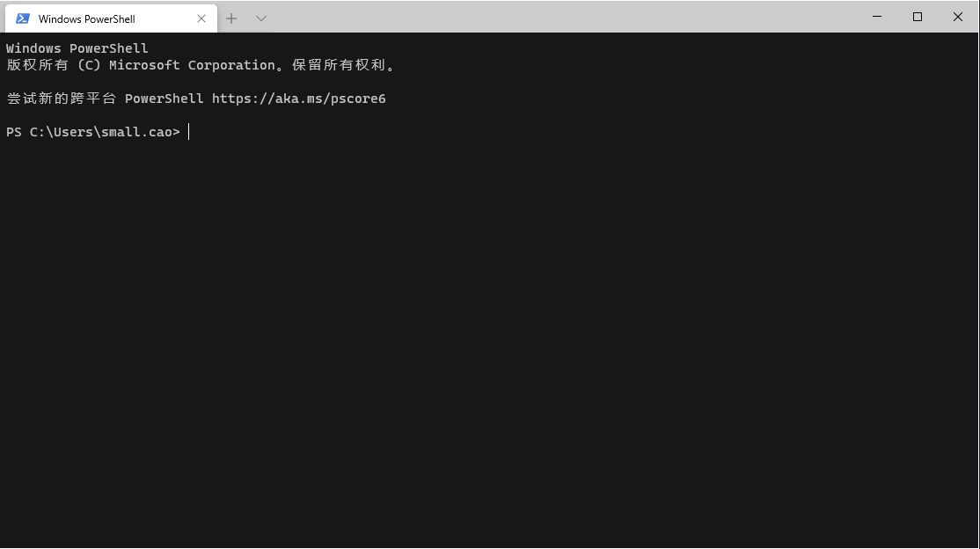Select the Windows PowerShell tab

click(97, 18)
